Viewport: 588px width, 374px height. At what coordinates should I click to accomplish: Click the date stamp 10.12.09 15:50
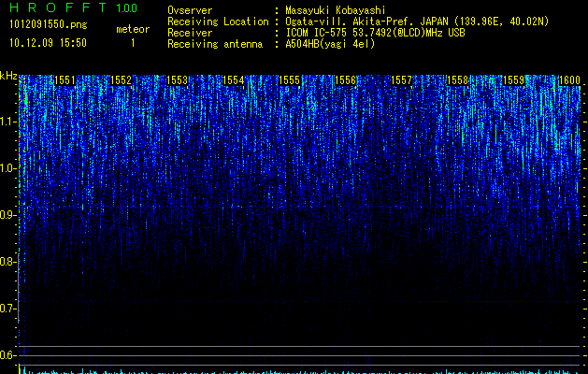tap(48, 43)
